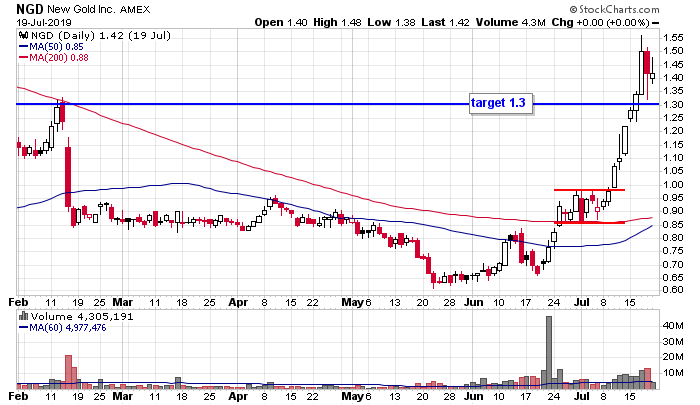Viewport: 700px width, 405px height.
Task: Click the Jun label under price chart
Action: coord(473,303)
